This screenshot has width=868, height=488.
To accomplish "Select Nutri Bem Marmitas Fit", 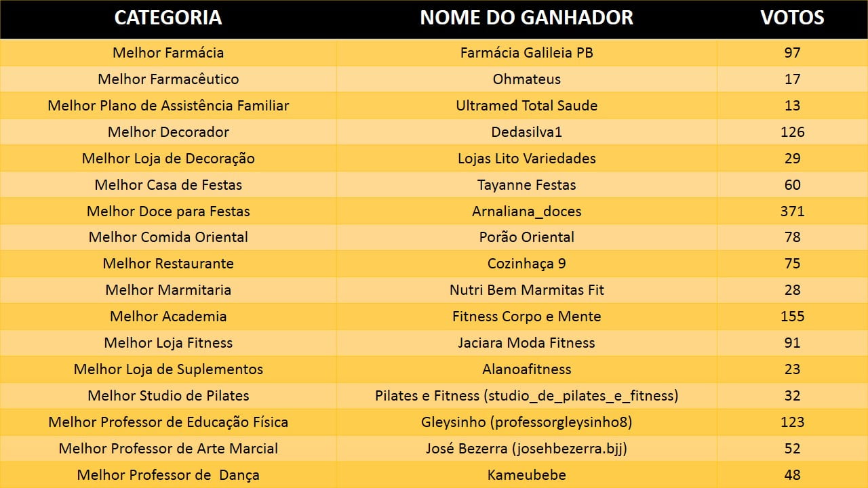I will point(526,290).
